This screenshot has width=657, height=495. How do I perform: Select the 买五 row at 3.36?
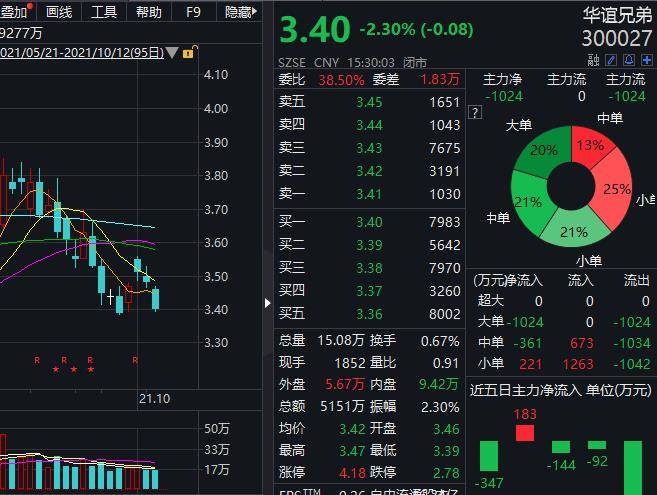369,314
